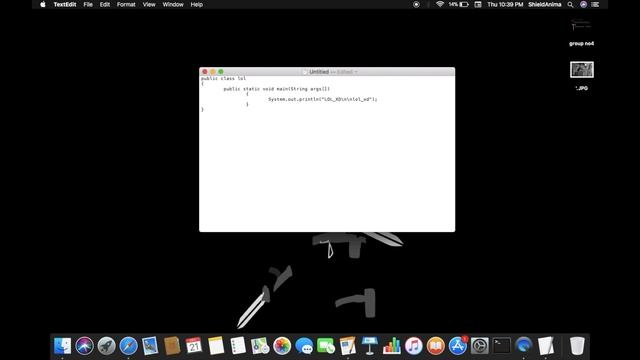Screen dimensions: 640x360
Task: Open Safari compass icon in dock
Action: pos(129,346)
